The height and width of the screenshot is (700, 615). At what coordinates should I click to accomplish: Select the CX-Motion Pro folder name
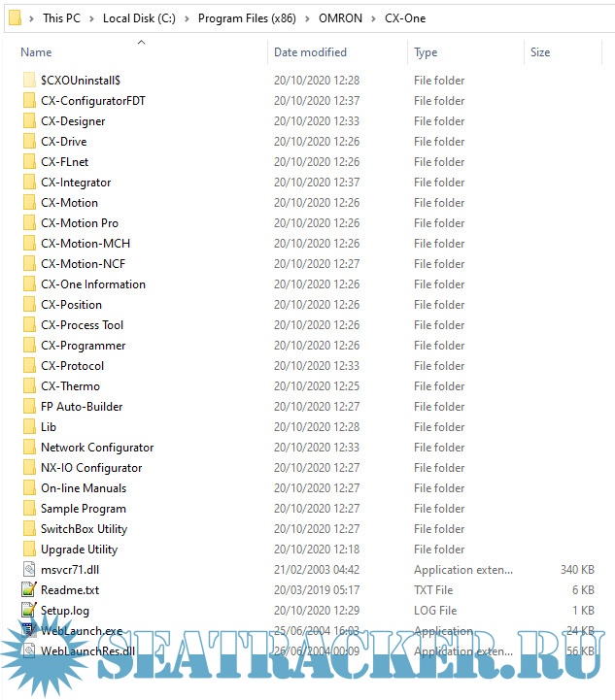pos(80,223)
